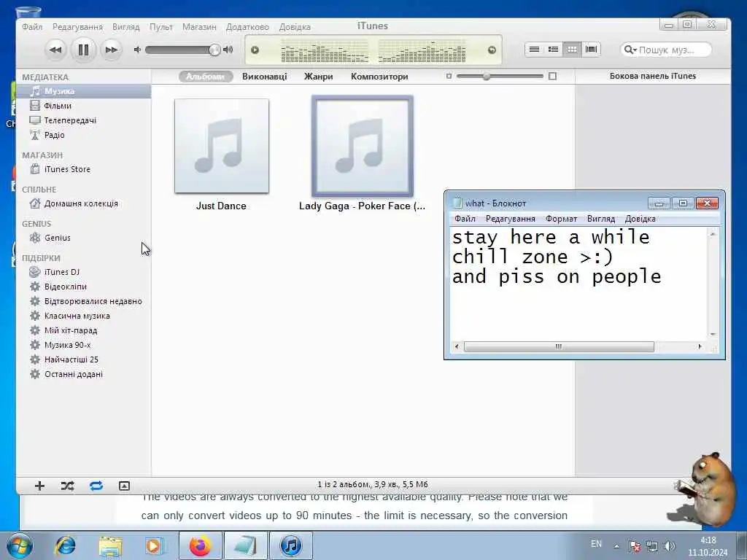Open iTunes Додатково menu
Screen dimensions: 747x560
247,27
